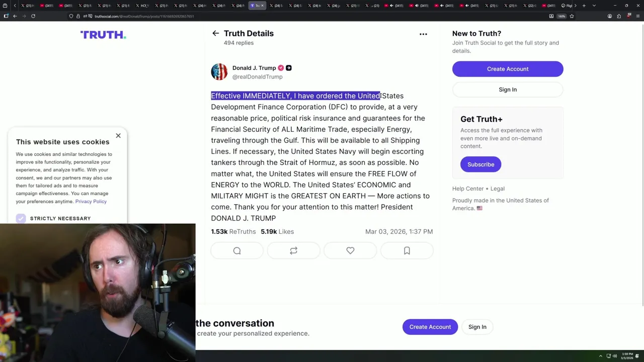The image size is (644, 362).
Task: View the 1.53k ReTruths list
Action: pos(233,232)
